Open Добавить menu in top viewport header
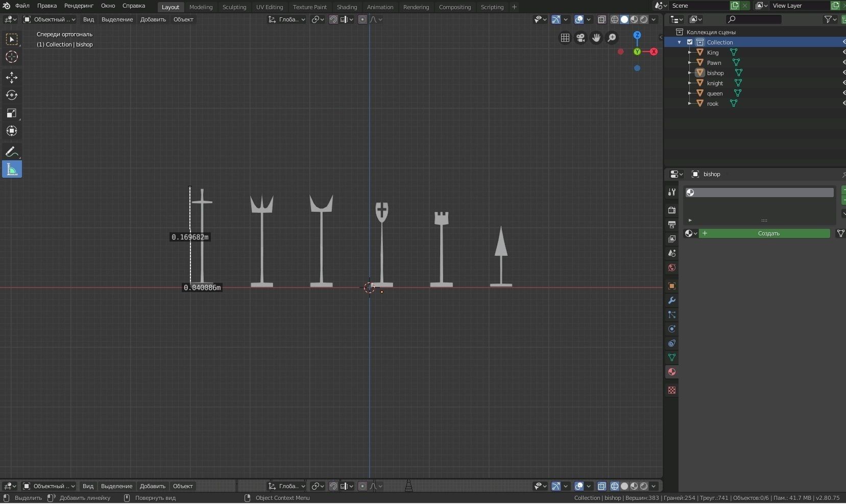846x504 pixels. pos(153,19)
